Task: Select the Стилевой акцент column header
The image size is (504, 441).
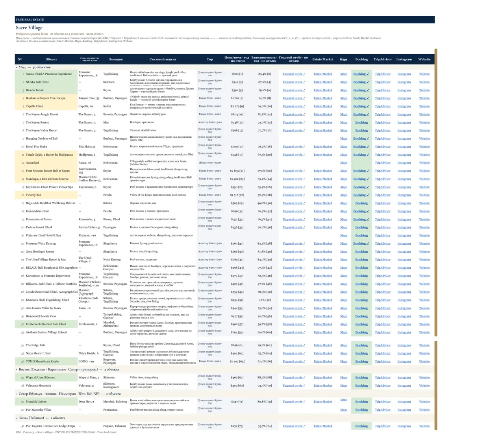Action: tap(163, 59)
